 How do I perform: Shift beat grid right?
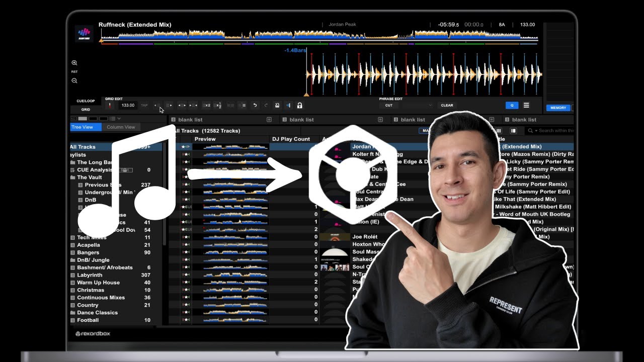pos(170,105)
